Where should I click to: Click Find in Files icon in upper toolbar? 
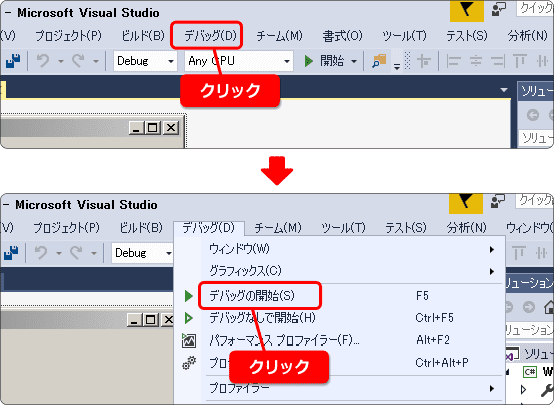pos(379,61)
